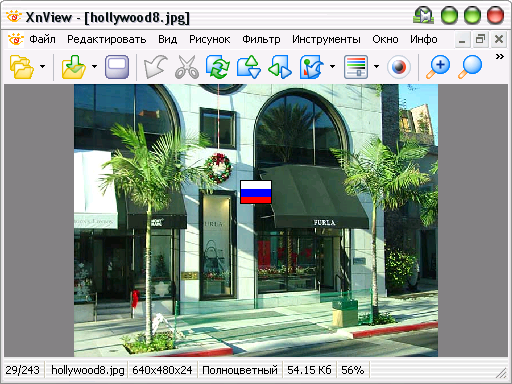Screen dimensions: 512x384
Task: Click the undo arrow icon
Action: coord(155,67)
